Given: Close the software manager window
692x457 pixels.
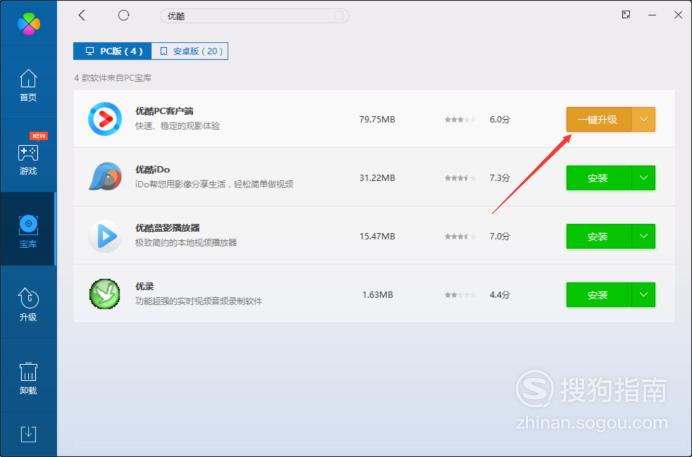Looking at the screenshot, I should point(678,15).
